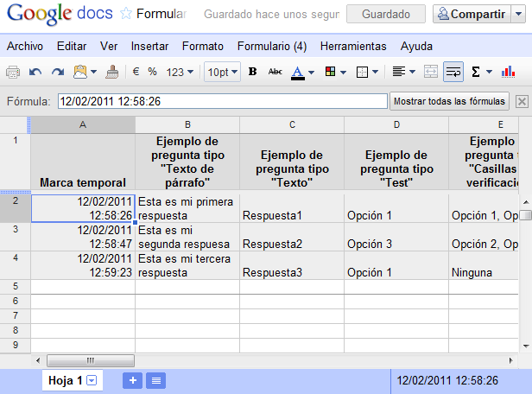Open the 10pt font size dropdown
Viewport: 532px width, 394px height.
point(222,72)
